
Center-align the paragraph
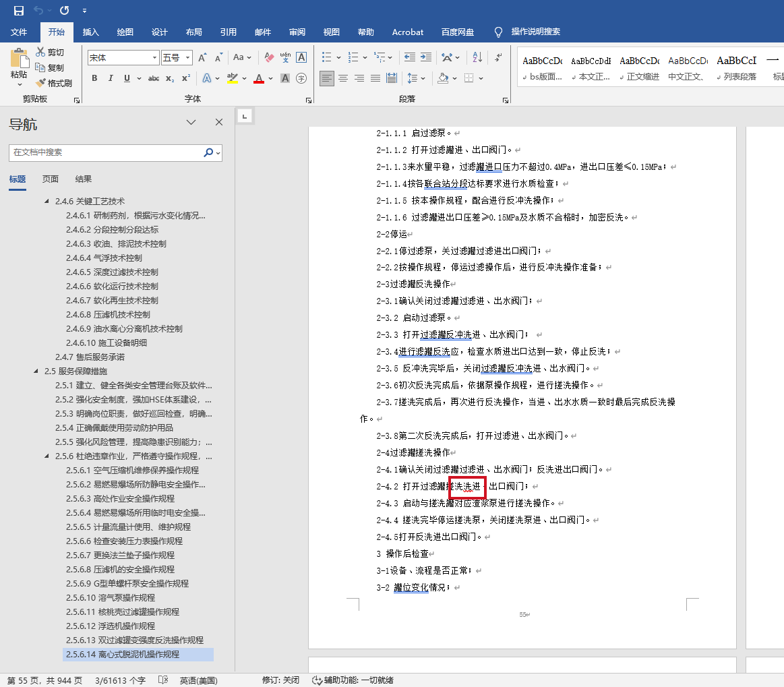point(343,78)
